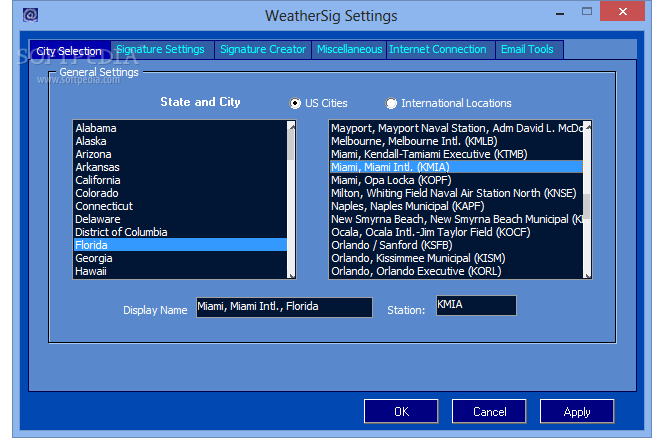Switch to the City Selection tab

[69, 51]
